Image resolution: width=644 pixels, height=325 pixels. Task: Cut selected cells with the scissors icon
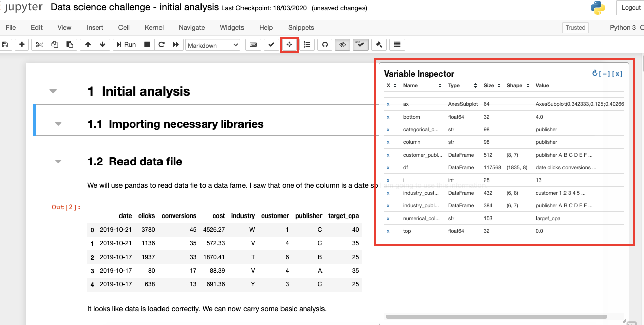pyautogui.click(x=38, y=45)
